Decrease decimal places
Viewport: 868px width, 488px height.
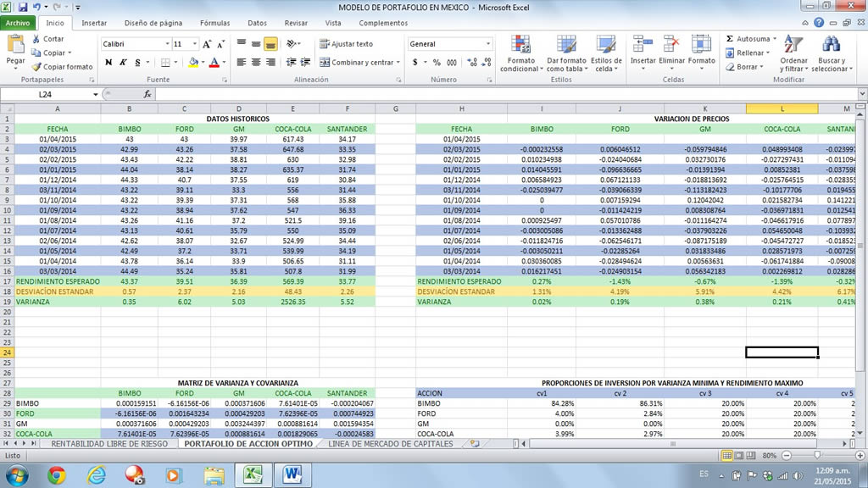pyautogui.click(x=487, y=63)
